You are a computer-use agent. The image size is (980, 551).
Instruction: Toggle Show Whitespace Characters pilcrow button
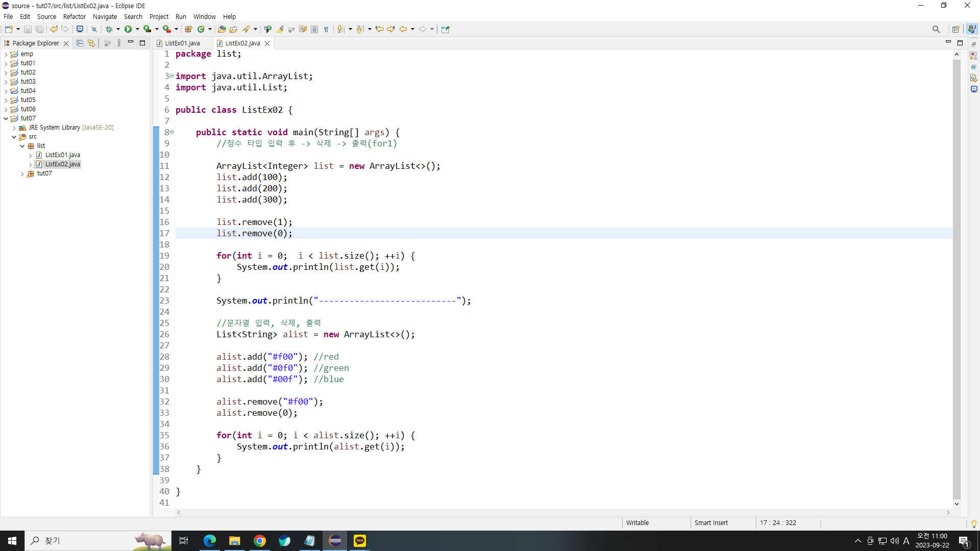point(326,29)
